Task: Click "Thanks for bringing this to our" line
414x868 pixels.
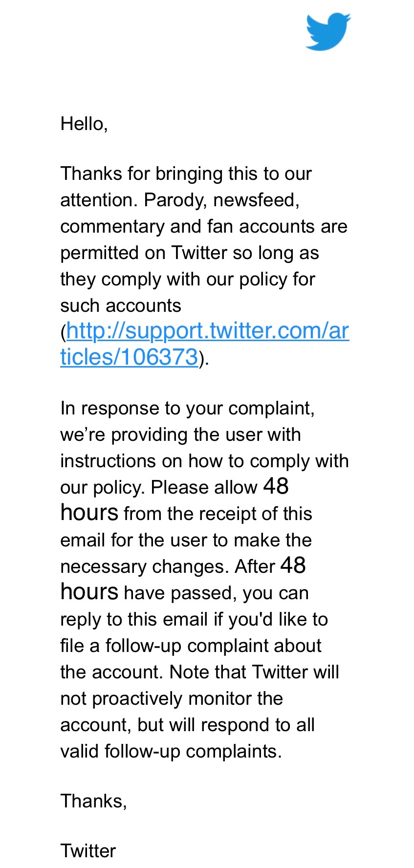Action: point(186,174)
